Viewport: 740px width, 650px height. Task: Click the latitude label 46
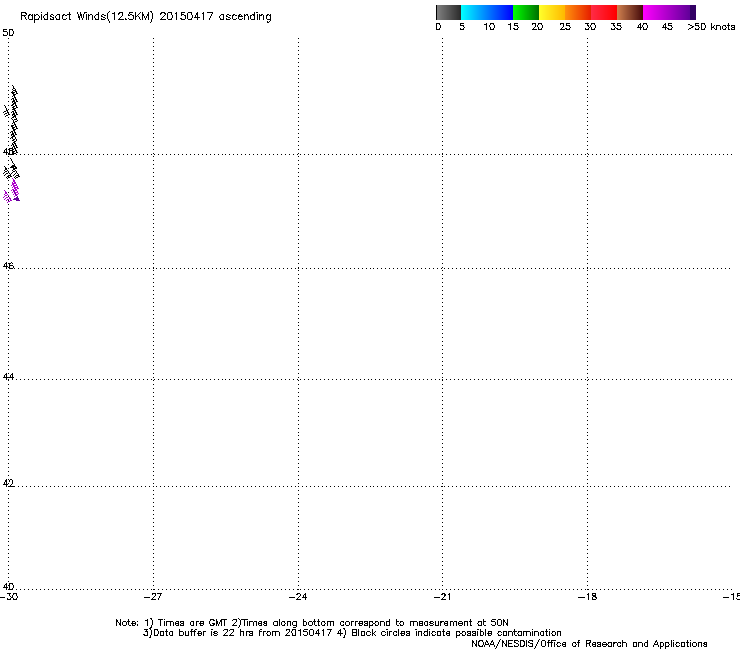click(8, 266)
